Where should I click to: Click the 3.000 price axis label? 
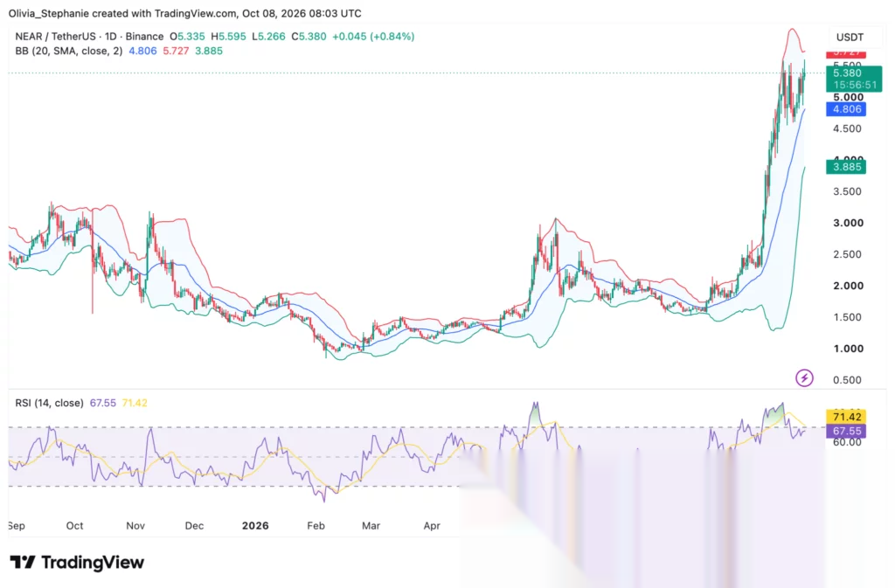click(848, 223)
